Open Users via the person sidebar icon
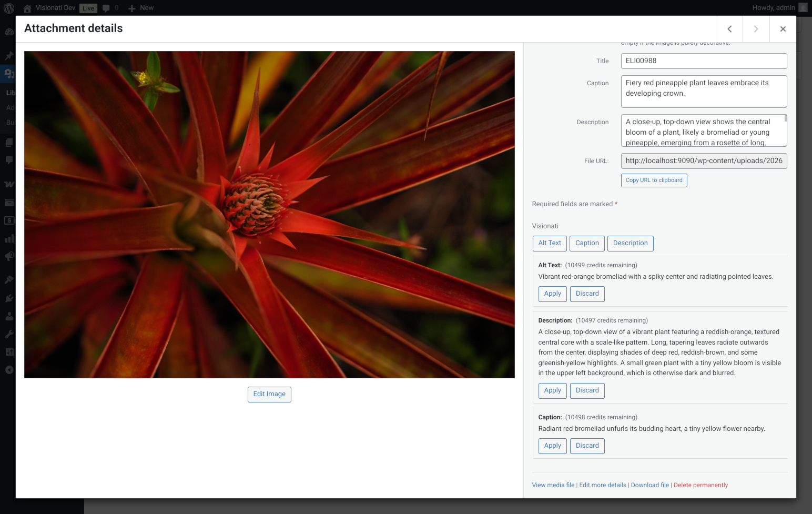Screen dimensions: 812x514 coord(8,316)
